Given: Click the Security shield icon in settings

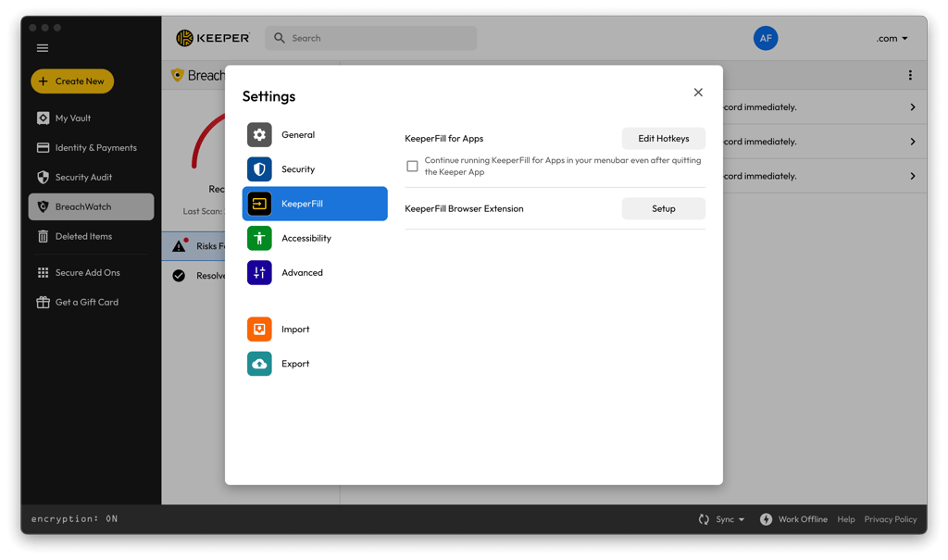Looking at the screenshot, I should click(x=259, y=169).
